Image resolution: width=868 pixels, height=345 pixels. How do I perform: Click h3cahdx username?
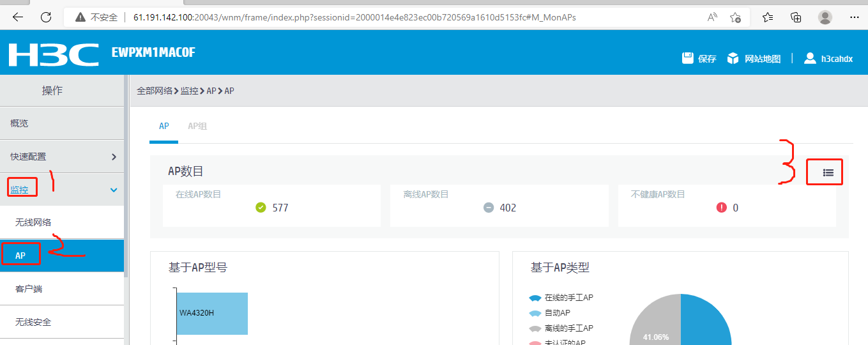pos(837,59)
